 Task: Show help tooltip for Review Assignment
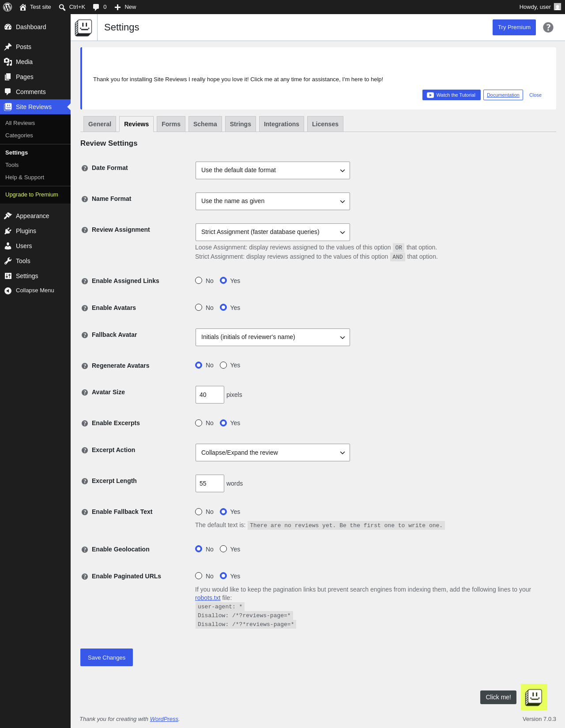click(85, 230)
